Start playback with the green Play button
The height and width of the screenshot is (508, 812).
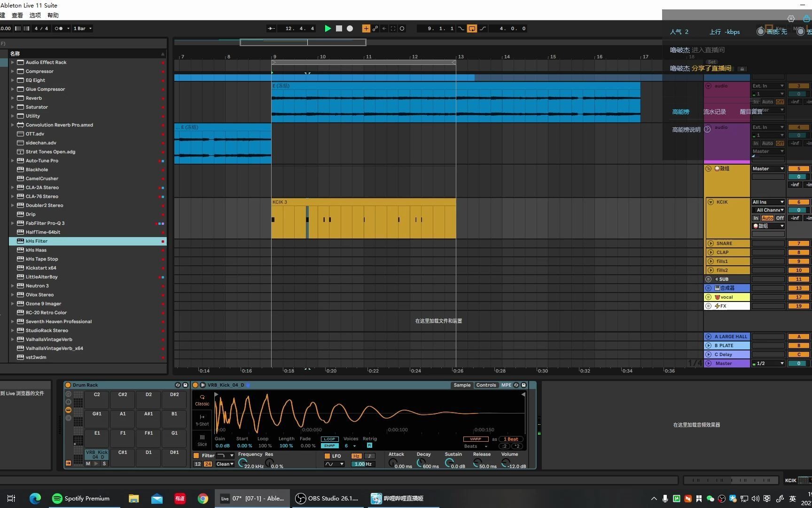[x=328, y=29]
